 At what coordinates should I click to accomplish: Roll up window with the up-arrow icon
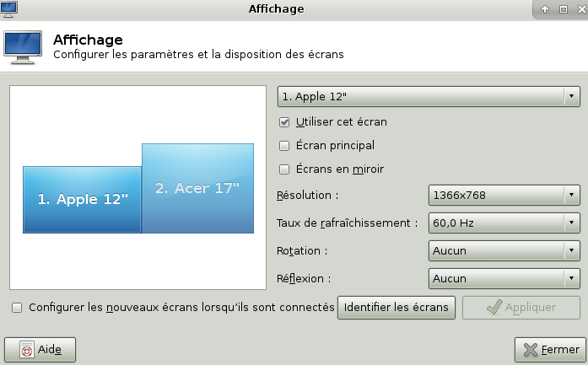tap(545, 8)
